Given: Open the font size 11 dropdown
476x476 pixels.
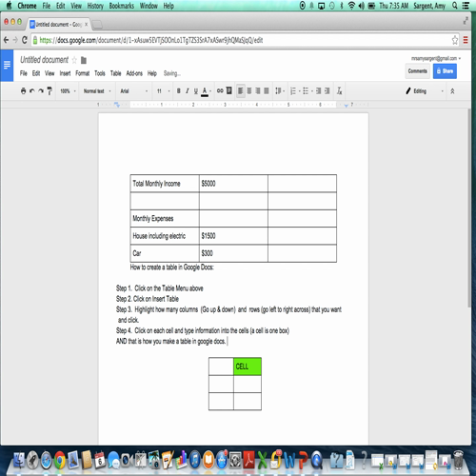Looking at the screenshot, I should point(164,91).
